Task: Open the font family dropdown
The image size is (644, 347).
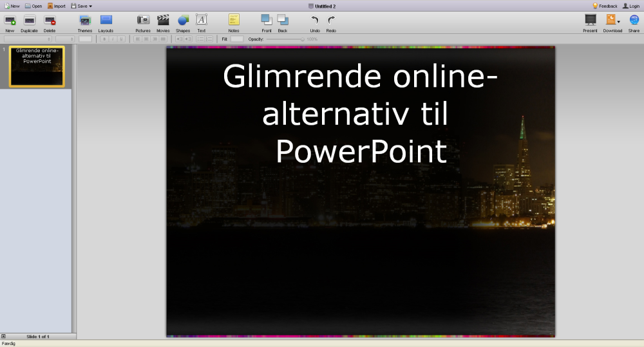Action: [28, 39]
